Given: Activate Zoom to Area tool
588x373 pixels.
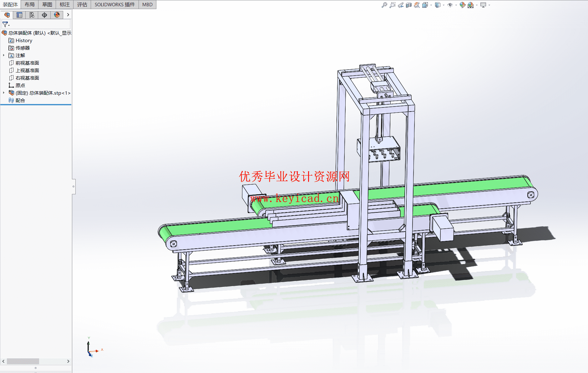Looking at the screenshot, I should coord(393,5).
